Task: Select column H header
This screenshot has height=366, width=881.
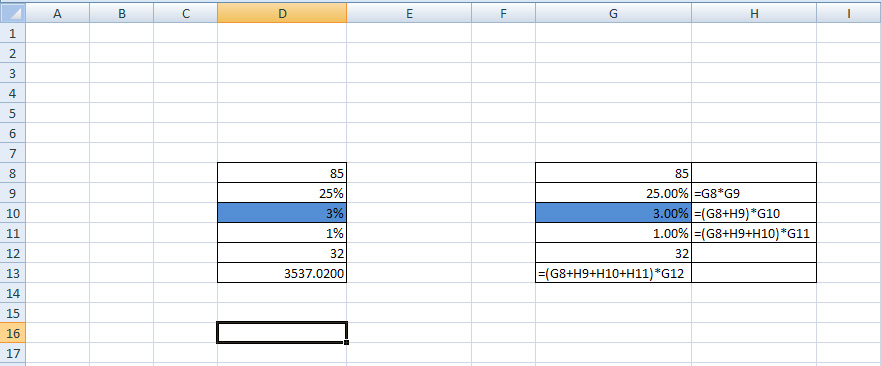Action: [x=754, y=14]
